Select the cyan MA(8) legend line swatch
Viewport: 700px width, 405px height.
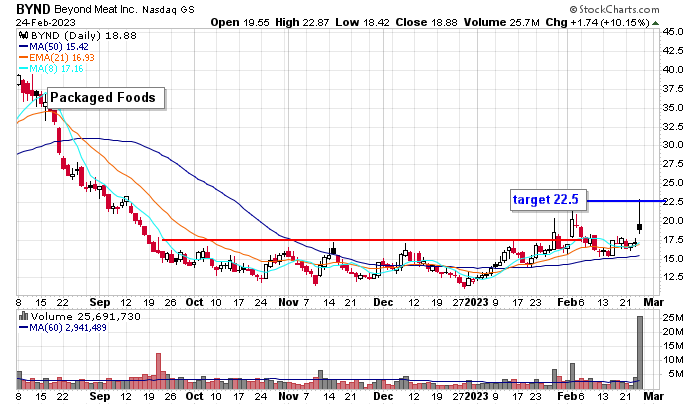click(x=23, y=69)
